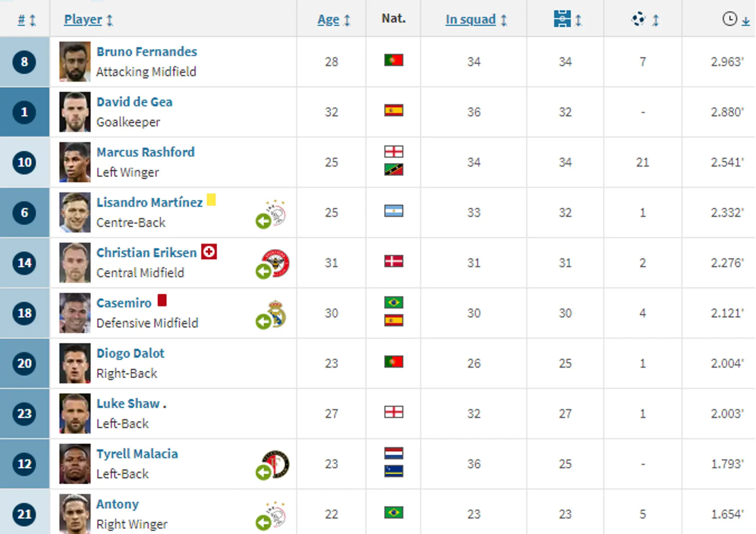The image size is (756, 534).
Task: Click the Portugal flag in Bruno Fernandes row
Action: [394, 60]
